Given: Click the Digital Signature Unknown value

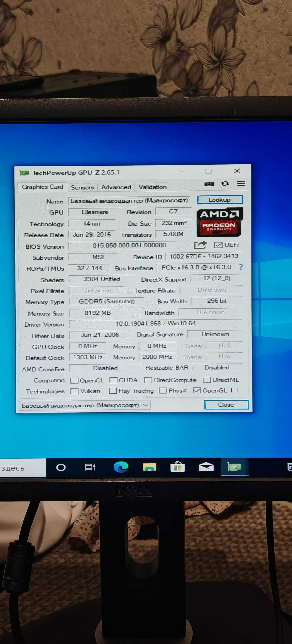Looking at the screenshot, I should [x=215, y=334].
